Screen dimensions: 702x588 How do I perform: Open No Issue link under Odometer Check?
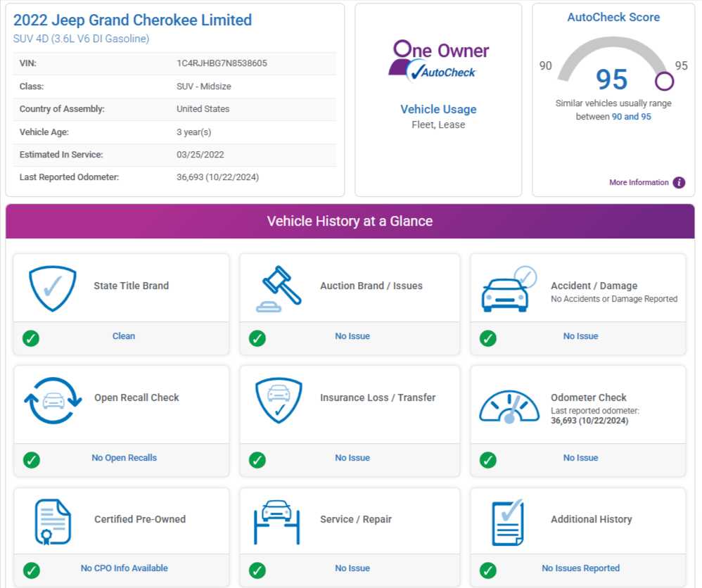(x=581, y=458)
